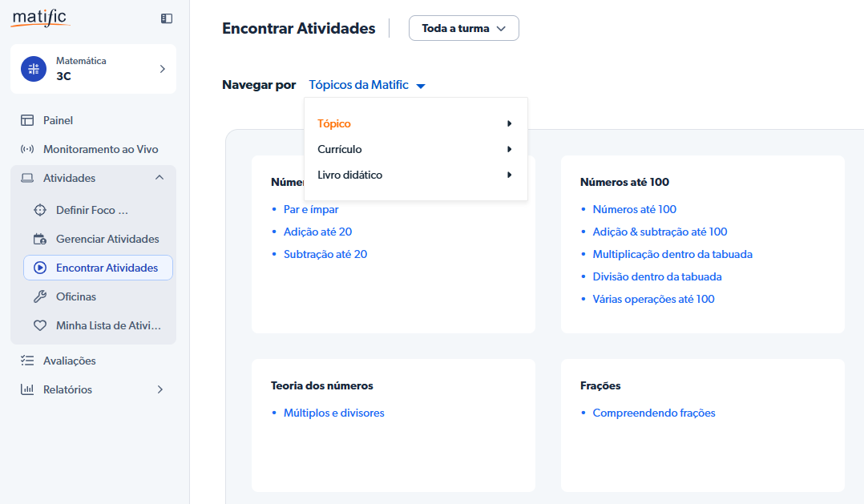Open Minha Lista heart icon
Viewport: 864px width, 504px height.
40,325
